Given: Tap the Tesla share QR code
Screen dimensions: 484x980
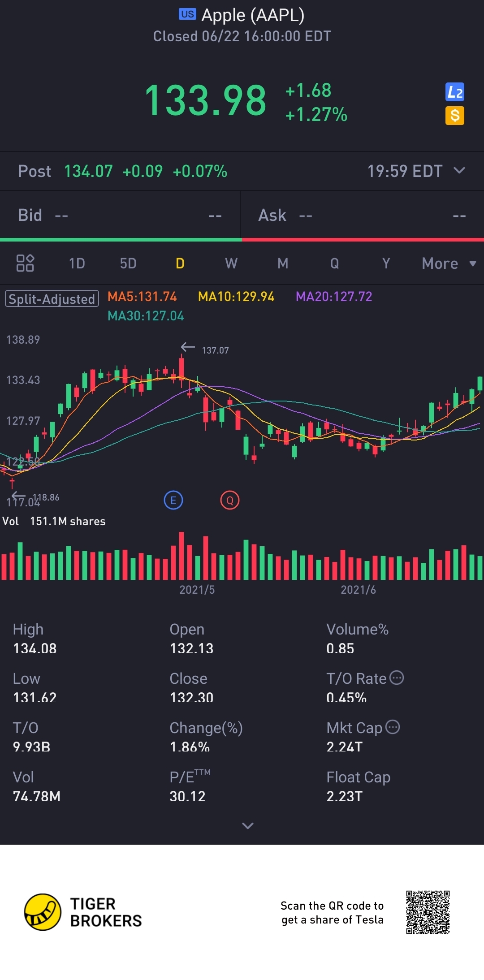Looking at the screenshot, I should coord(428,912).
